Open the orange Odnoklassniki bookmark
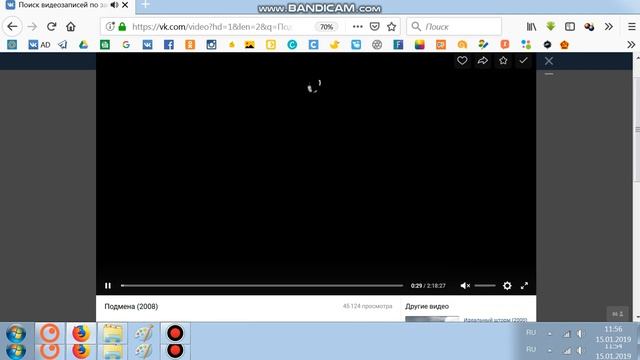The image size is (640, 360). tap(190, 44)
